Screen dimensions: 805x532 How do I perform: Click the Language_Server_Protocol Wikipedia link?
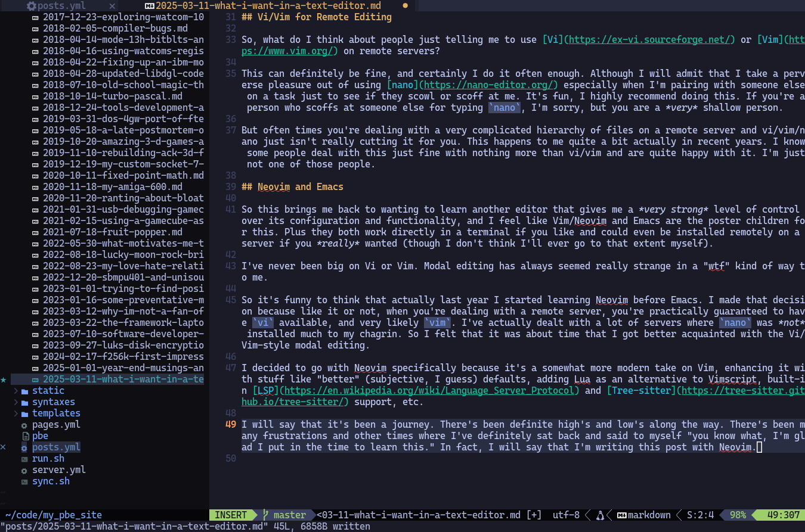(429, 391)
